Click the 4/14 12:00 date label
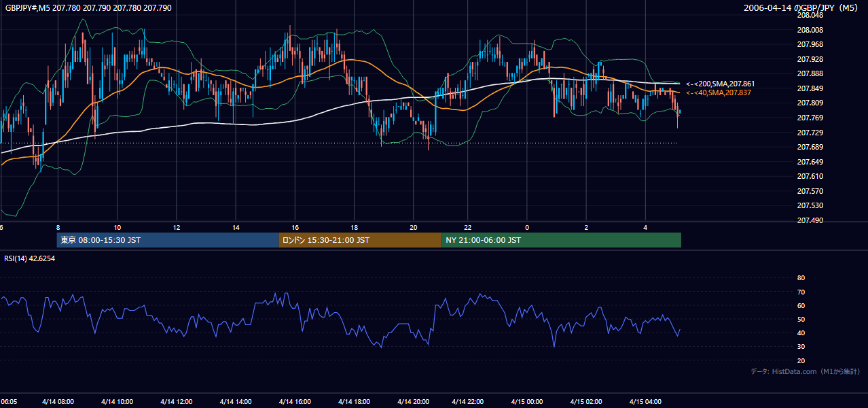This screenshot has width=868, height=408. [176, 402]
